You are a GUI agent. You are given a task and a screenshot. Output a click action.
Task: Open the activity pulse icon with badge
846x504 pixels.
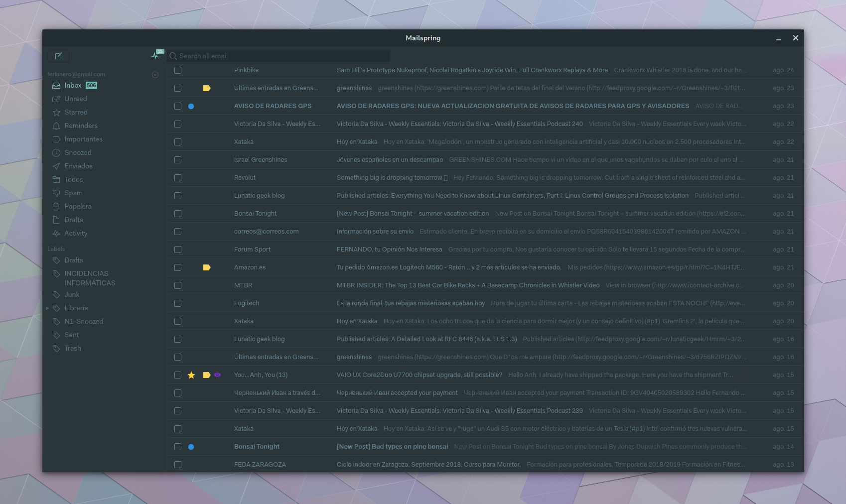tap(156, 55)
